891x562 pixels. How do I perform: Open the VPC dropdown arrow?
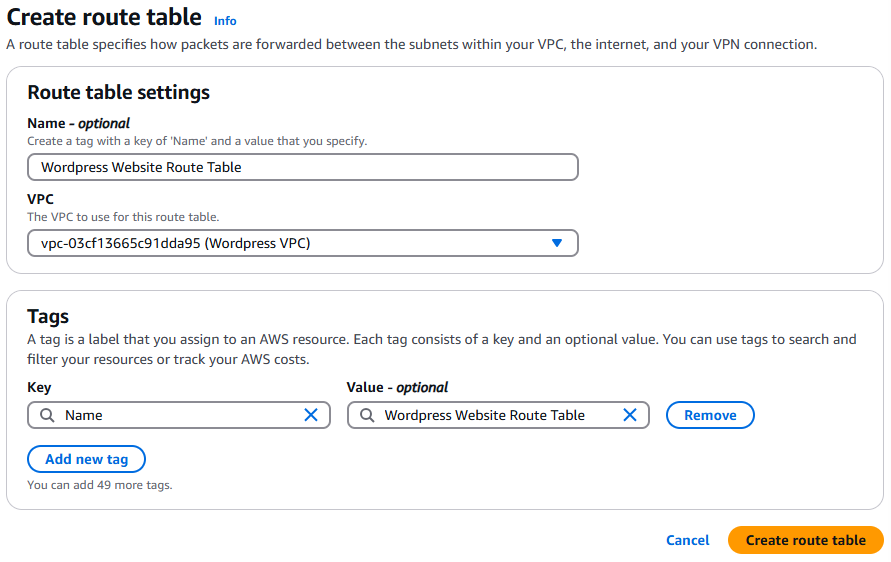(557, 243)
